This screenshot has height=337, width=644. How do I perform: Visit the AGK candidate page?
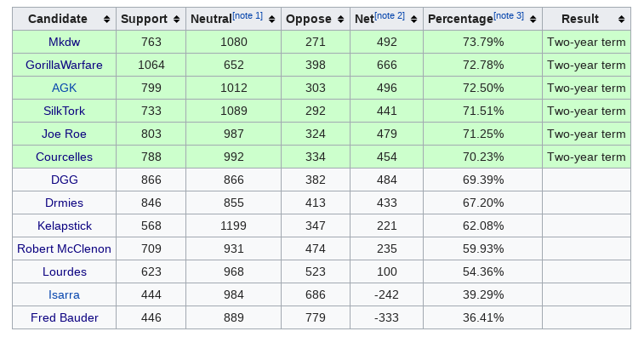(64, 88)
